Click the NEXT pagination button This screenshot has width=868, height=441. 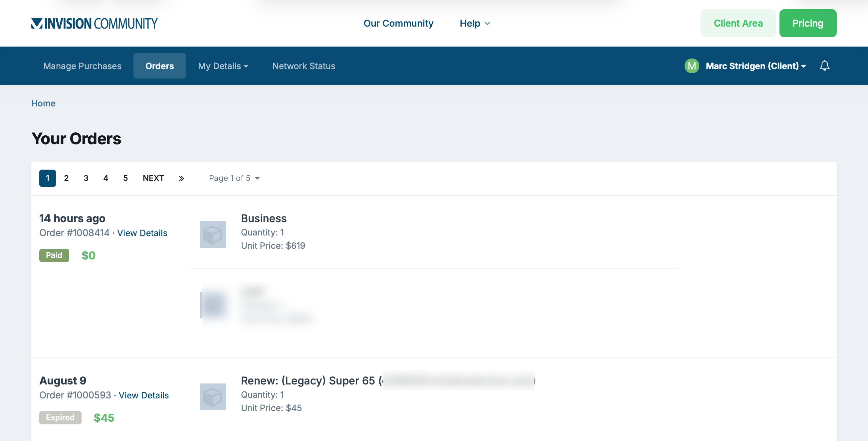point(153,178)
